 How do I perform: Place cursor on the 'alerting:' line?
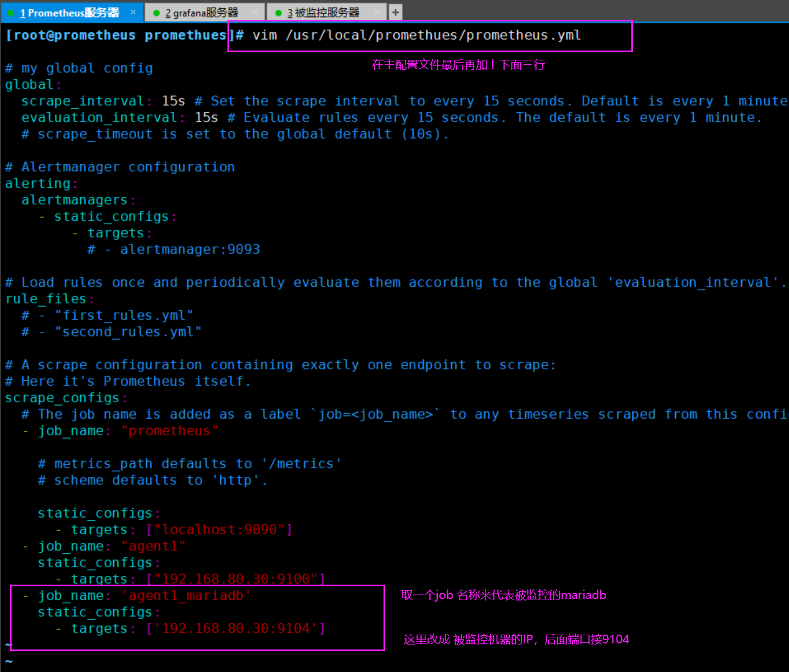coord(41,184)
